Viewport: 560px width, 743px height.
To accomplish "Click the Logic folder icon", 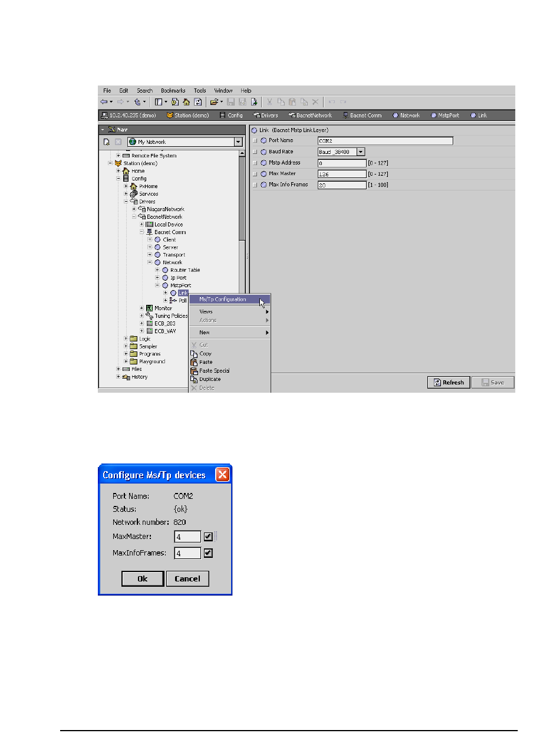I will 134,338.
